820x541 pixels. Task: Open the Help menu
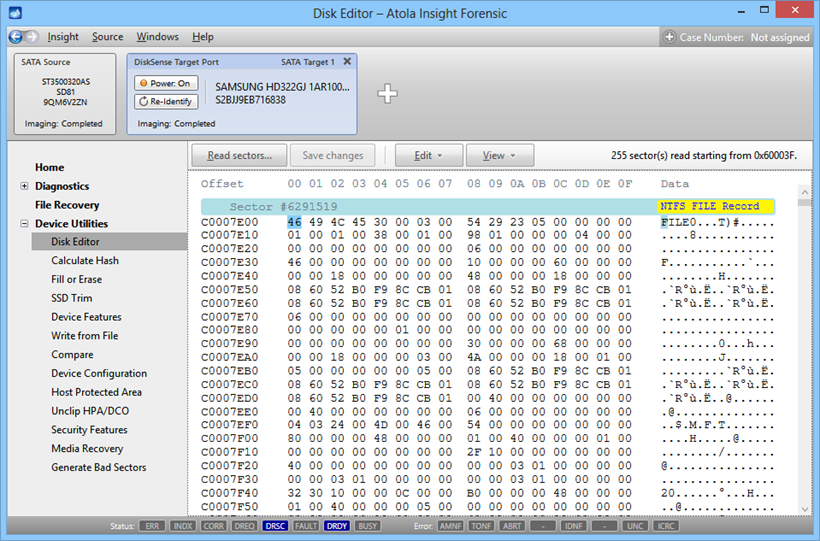click(x=203, y=37)
